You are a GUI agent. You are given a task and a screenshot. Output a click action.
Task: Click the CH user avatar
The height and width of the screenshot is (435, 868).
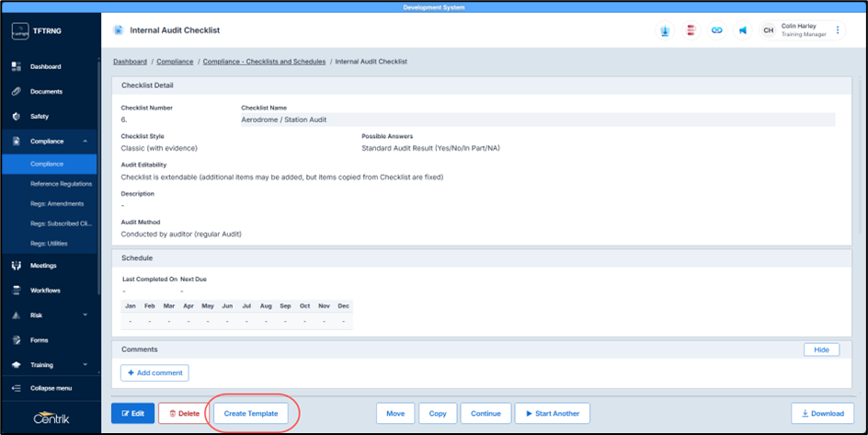(x=768, y=30)
